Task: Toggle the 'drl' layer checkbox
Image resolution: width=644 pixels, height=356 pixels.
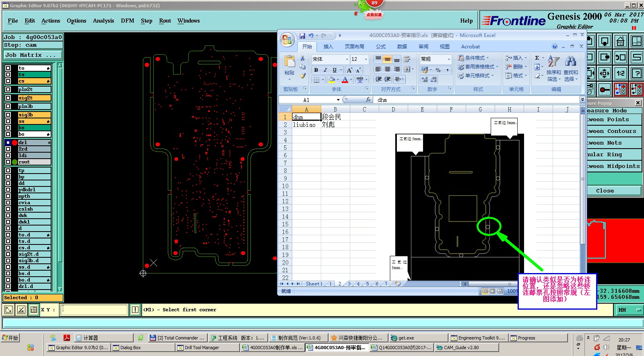Action: 8,143
